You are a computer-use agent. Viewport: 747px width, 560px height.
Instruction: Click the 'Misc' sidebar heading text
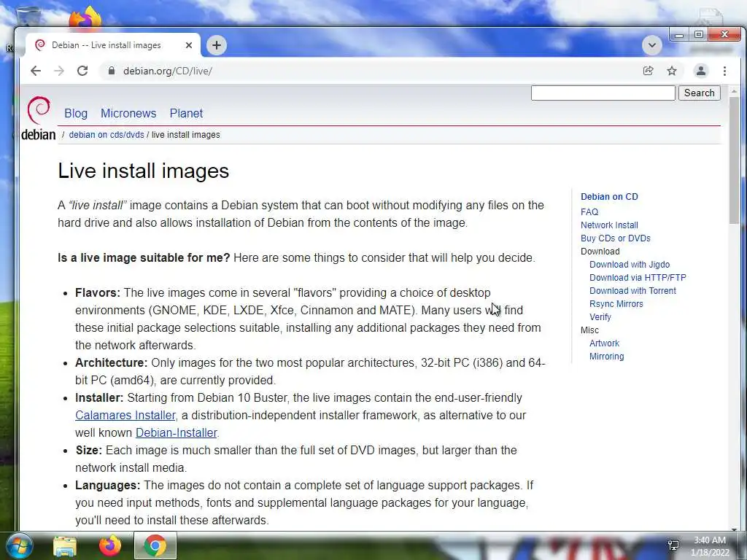point(589,330)
